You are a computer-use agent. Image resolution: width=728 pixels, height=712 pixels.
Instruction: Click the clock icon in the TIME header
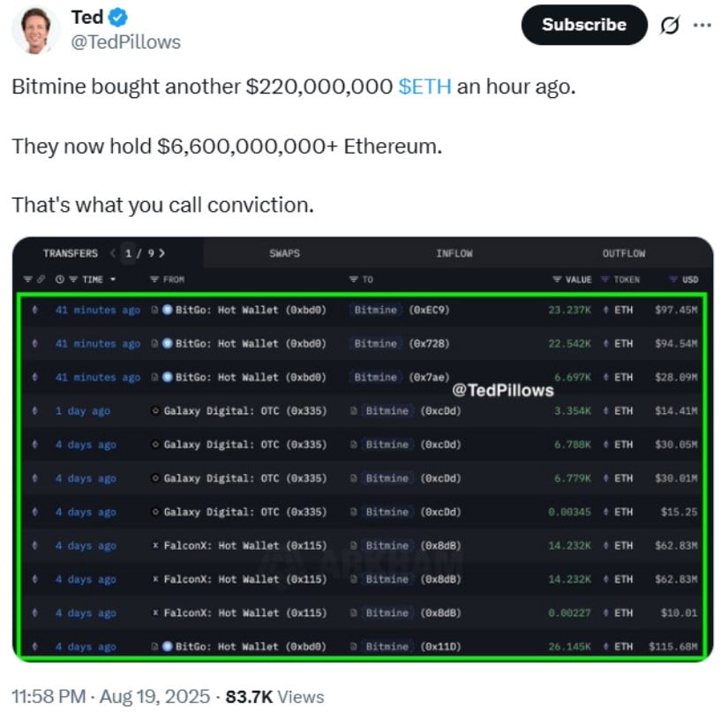tap(59, 280)
